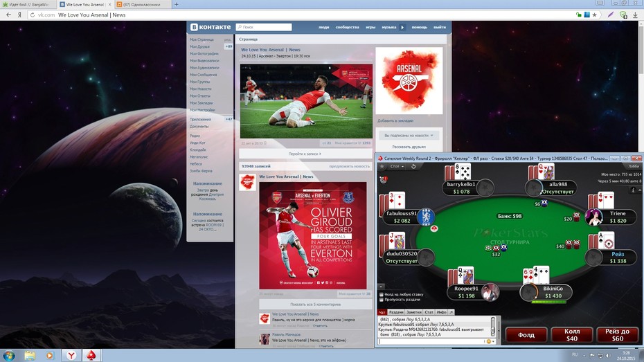Click 'игры' in VK header

pos(370,27)
